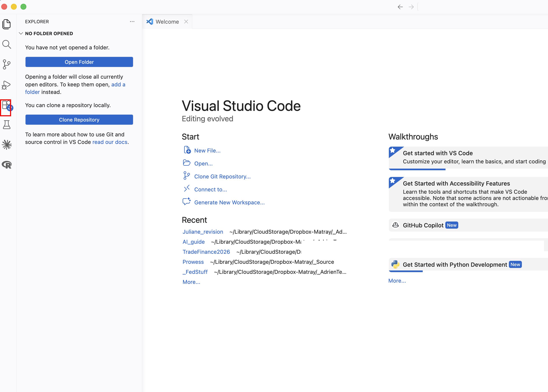Follow the 'add a folder' link
The image size is (548, 392).
click(x=118, y=85)
